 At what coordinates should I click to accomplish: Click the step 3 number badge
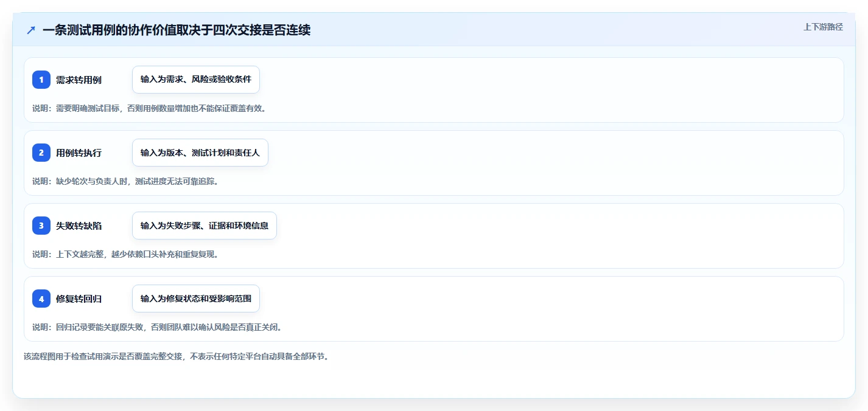41,226
